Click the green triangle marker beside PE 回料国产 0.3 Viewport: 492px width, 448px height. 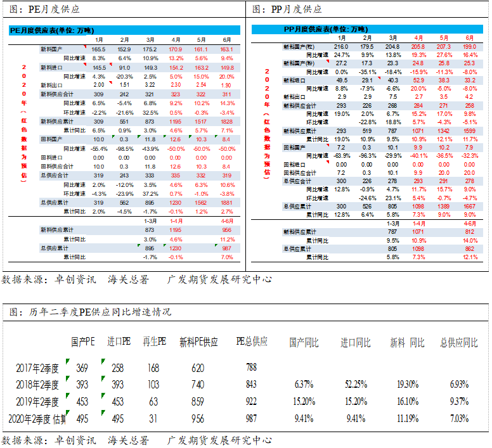coord(113,137)
